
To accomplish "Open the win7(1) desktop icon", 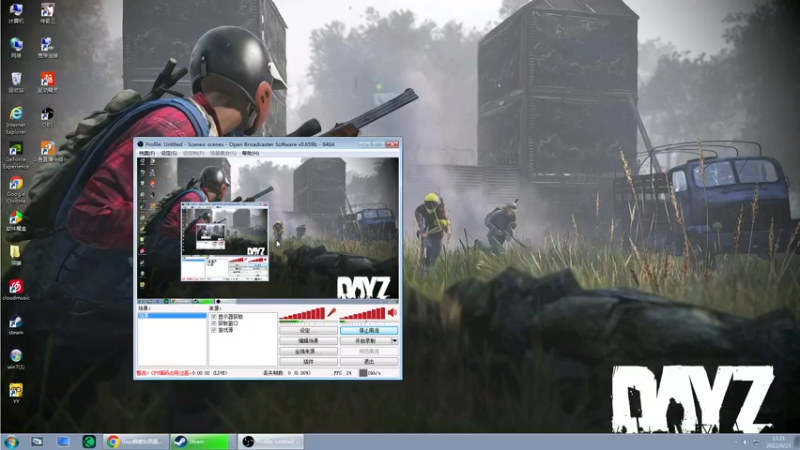I will pos(16,359).
